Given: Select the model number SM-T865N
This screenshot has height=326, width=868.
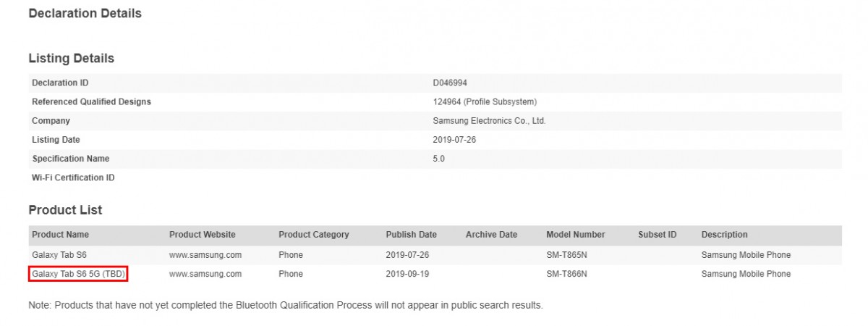Looking at the screenshot, I should coord(567,255).
